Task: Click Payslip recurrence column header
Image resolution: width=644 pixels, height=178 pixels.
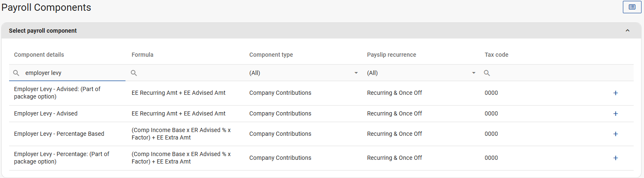Action: click(x=391, y=55)
